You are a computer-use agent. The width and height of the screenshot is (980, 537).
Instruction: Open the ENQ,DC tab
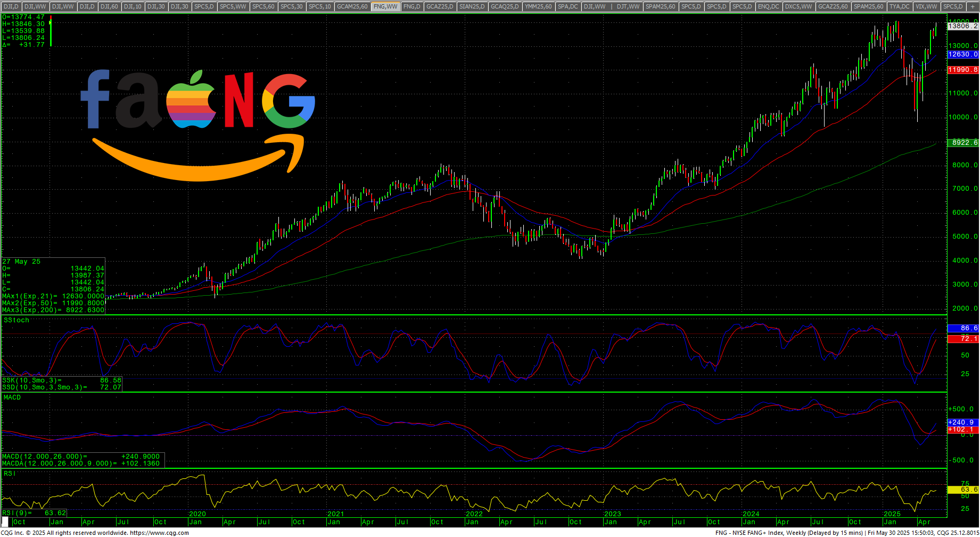(769, 6)
